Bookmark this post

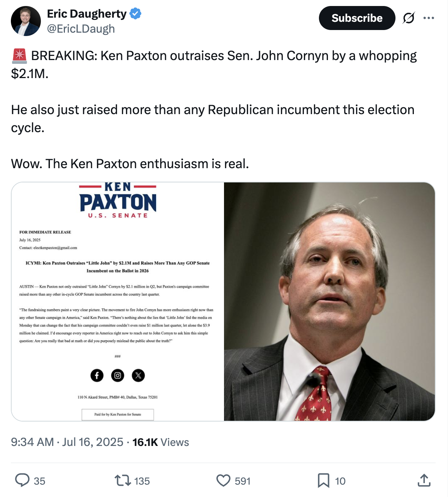click(323, 480)
